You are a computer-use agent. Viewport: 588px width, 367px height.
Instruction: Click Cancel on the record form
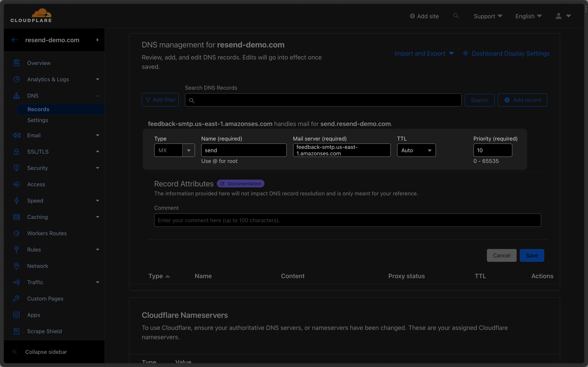[x=502, y=255]
